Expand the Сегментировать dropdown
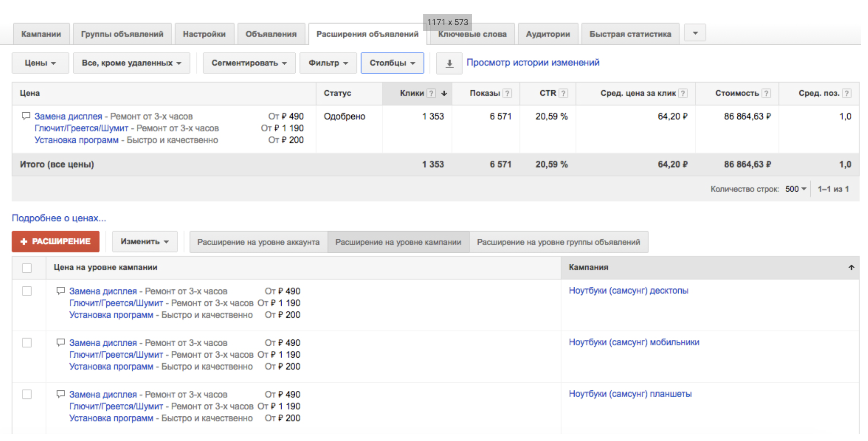 tap(249, 63)
